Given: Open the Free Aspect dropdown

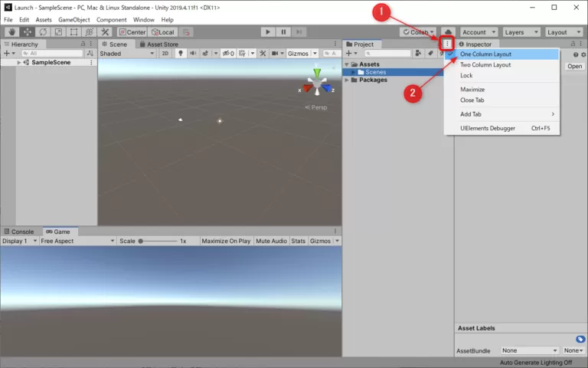Looking at the screenshot, I should pyautogui.click(x=77, y=241).
